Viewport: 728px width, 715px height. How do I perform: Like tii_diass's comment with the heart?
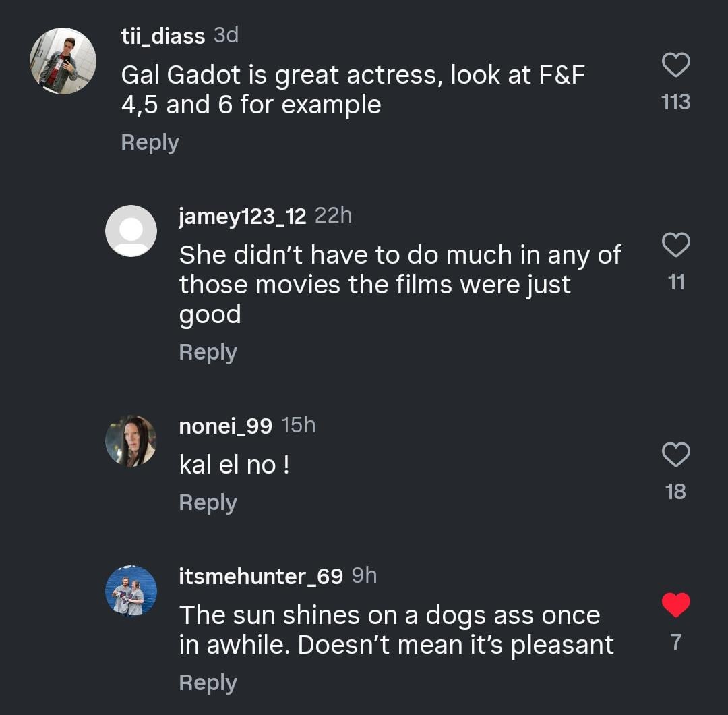tap(675, 65)
